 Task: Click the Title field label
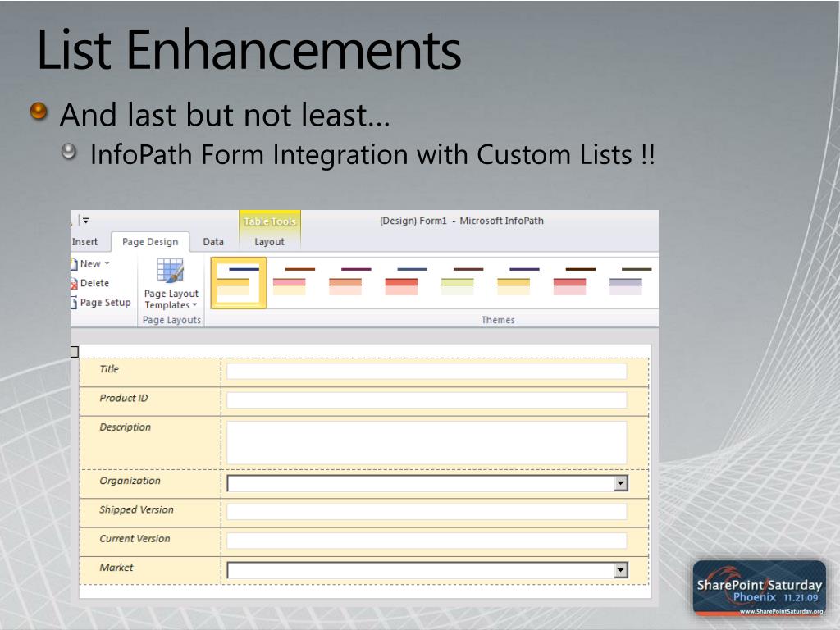point(109,369)
